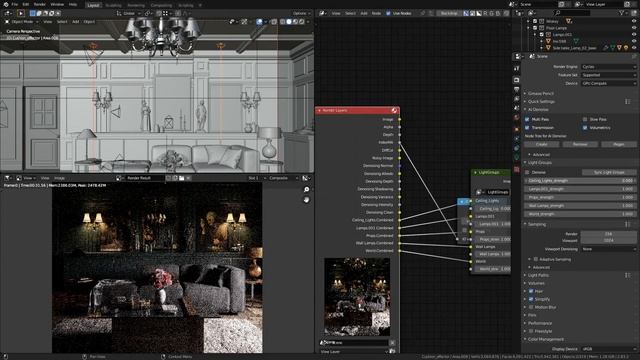Open the viewport Add menu

(x=76, y=22)
